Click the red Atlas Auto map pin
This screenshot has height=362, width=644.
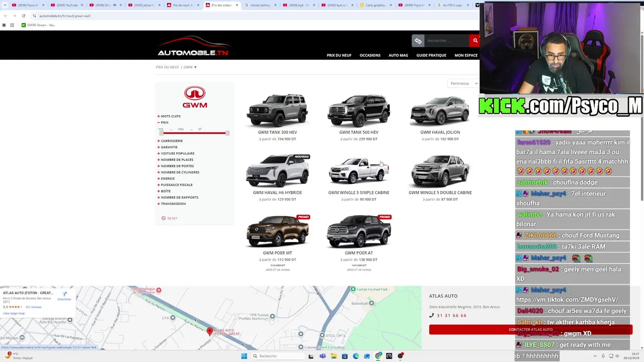210,331
